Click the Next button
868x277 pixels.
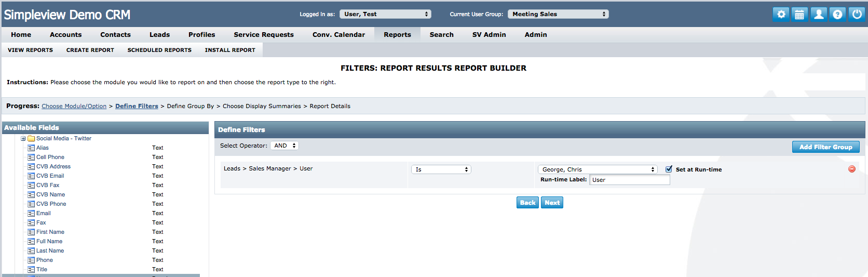[x=552, y=203]
